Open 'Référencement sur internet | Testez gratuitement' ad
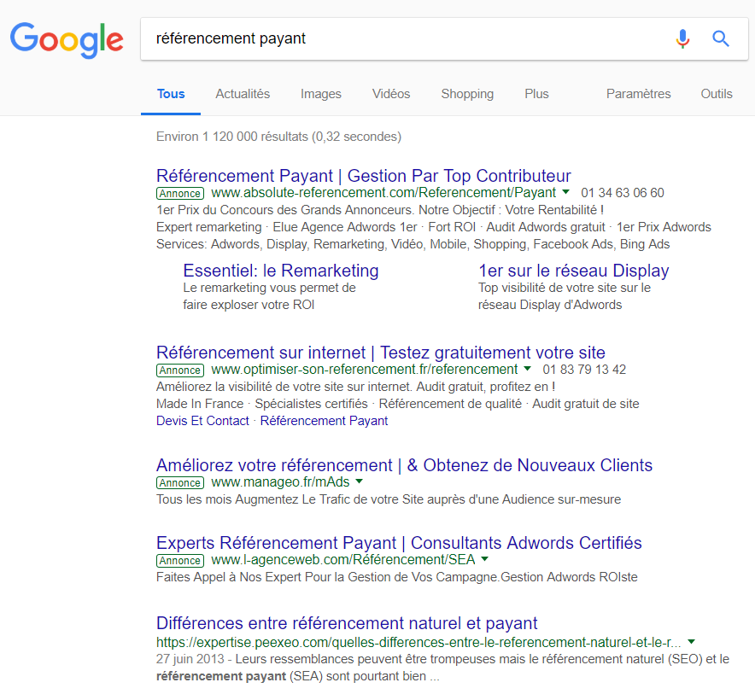This screenshot has width=755, height=700. click(x=381, y=353)
